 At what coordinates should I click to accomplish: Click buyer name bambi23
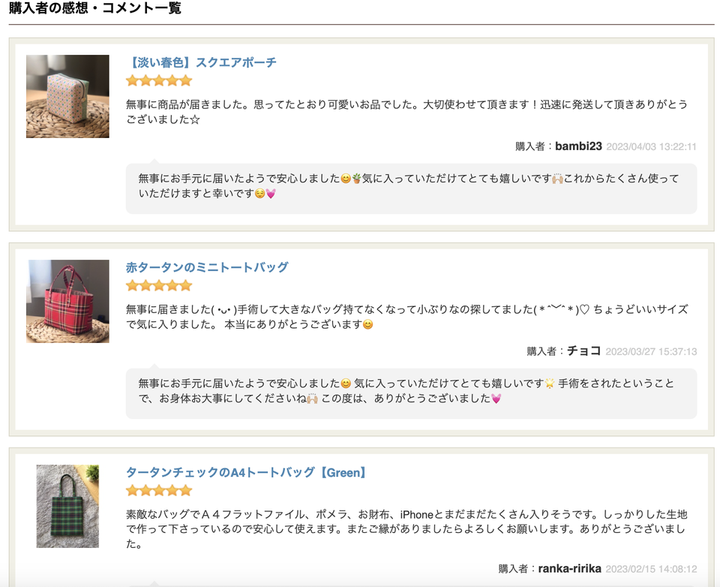tap(579, 147)
